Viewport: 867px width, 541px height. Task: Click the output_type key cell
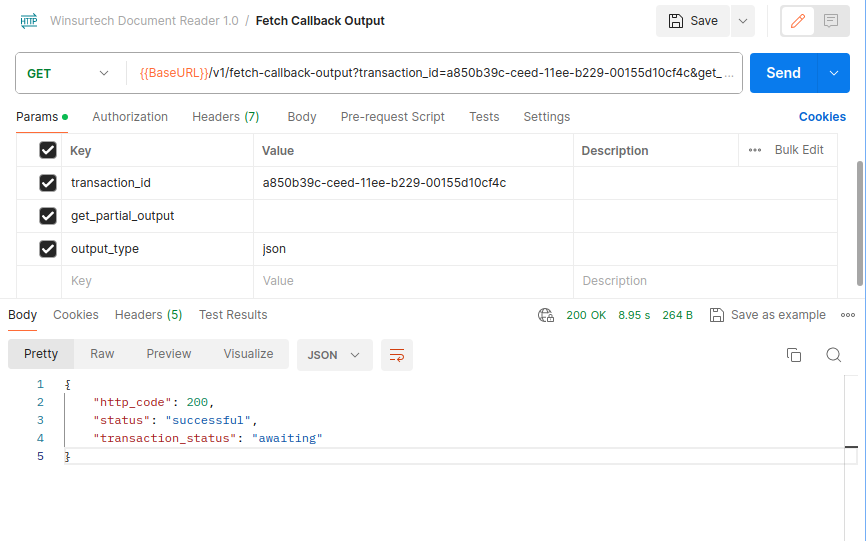tap(158, 248)
